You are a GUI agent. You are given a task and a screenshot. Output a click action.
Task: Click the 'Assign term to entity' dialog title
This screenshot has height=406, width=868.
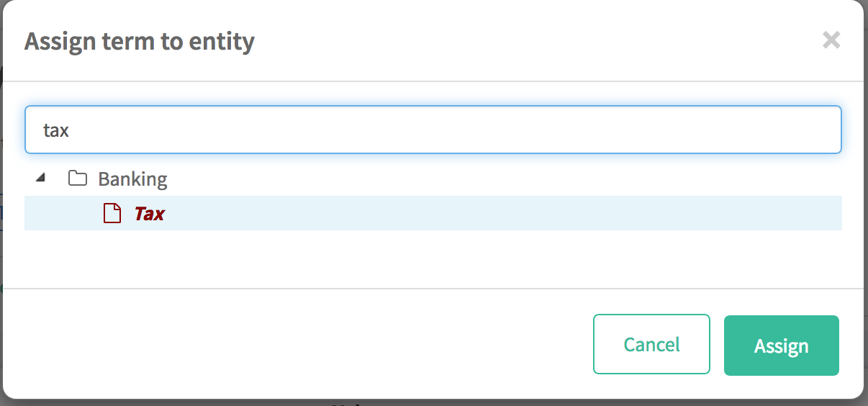pos(140,42)
